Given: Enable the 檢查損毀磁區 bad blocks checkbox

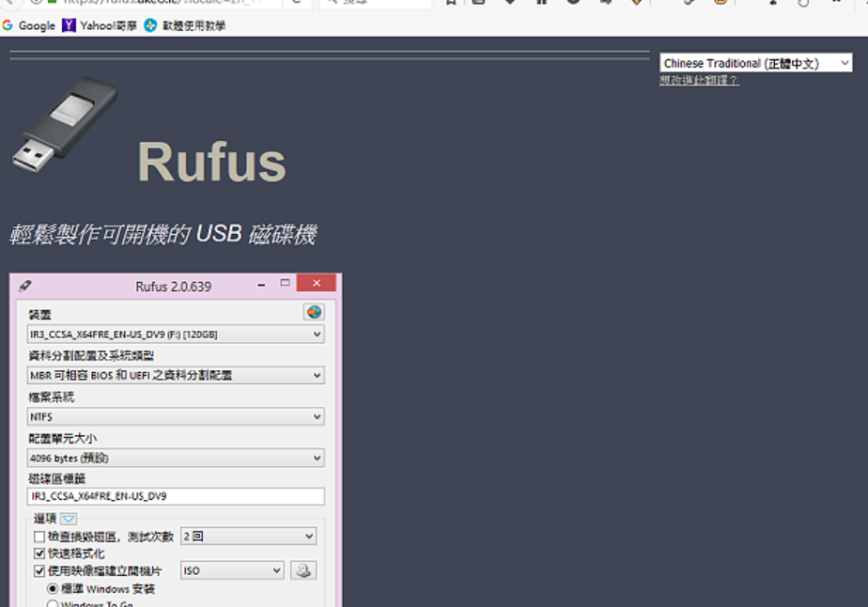Looking at the screenshot, I should coord(39,537).
